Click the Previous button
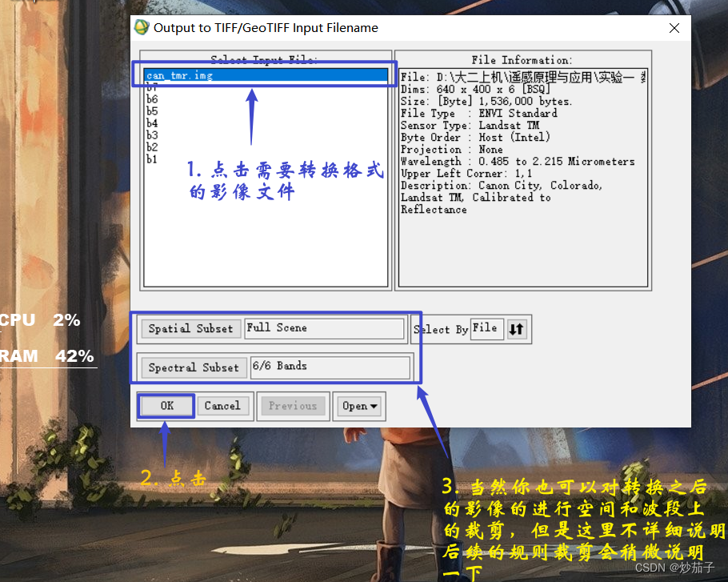 (293, 406)
